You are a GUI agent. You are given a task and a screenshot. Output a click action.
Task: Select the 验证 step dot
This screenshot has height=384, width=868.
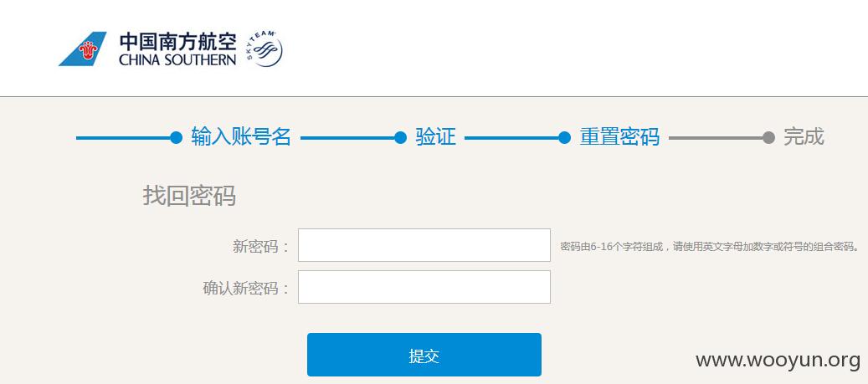click(400, 138)
